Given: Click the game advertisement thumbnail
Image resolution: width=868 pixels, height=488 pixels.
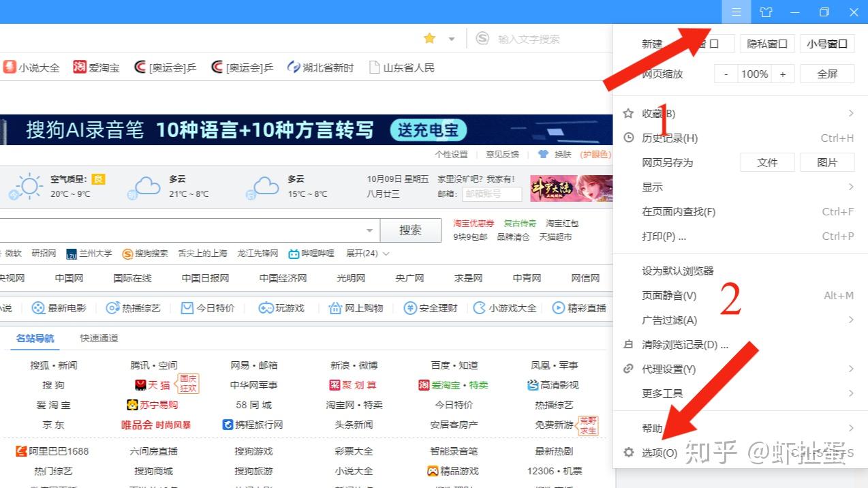Looking at the screenshot, I should pyautogui.click(x=571, y=188).
